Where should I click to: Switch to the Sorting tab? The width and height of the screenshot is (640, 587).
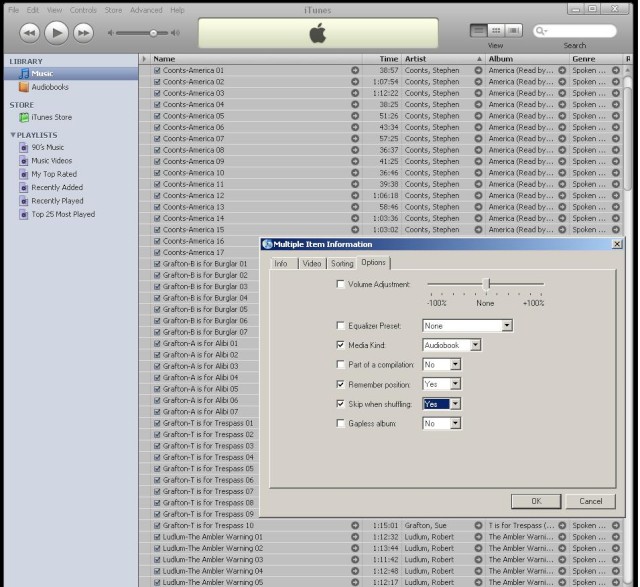pos(342,264)
